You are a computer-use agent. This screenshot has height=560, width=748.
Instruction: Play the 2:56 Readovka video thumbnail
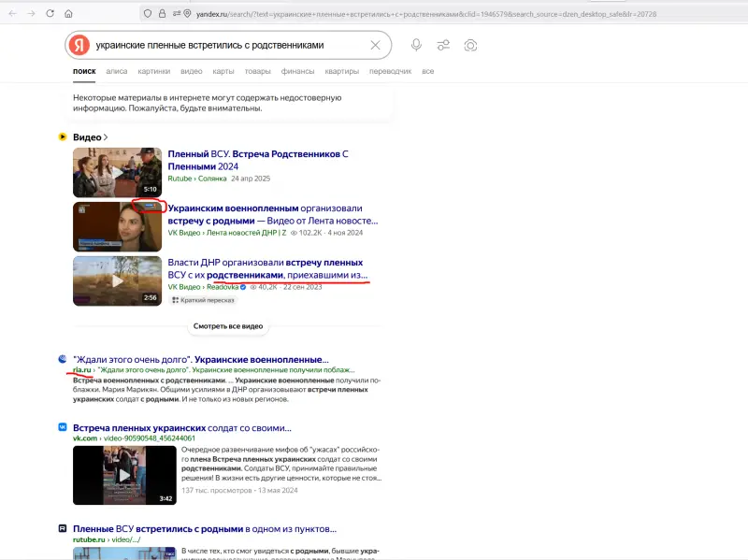coord(118,281)
